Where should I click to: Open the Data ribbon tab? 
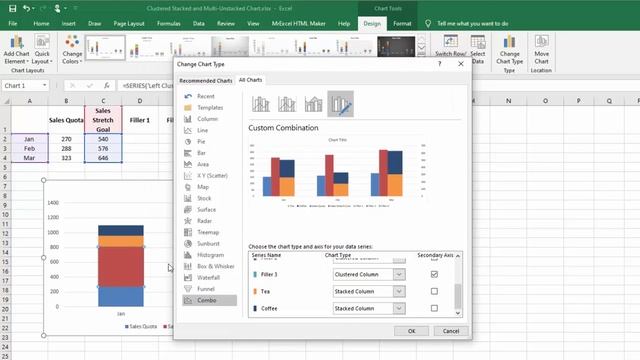pos(199,24)
